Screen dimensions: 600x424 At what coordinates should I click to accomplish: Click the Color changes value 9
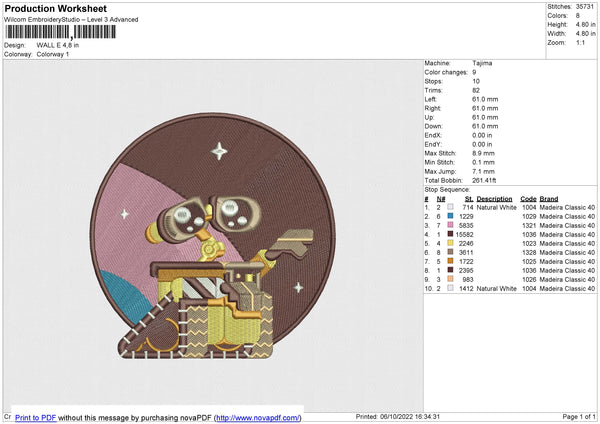pyautogui.click(x=474, y=72)
